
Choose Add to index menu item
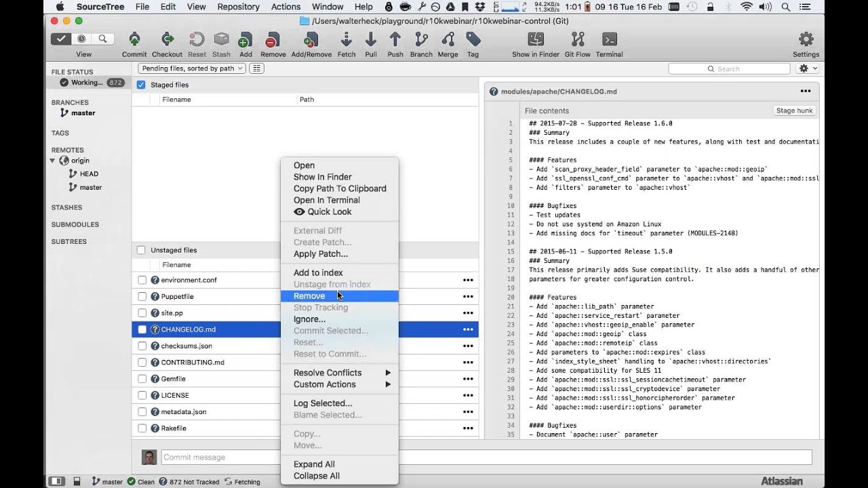pos(339,272)
